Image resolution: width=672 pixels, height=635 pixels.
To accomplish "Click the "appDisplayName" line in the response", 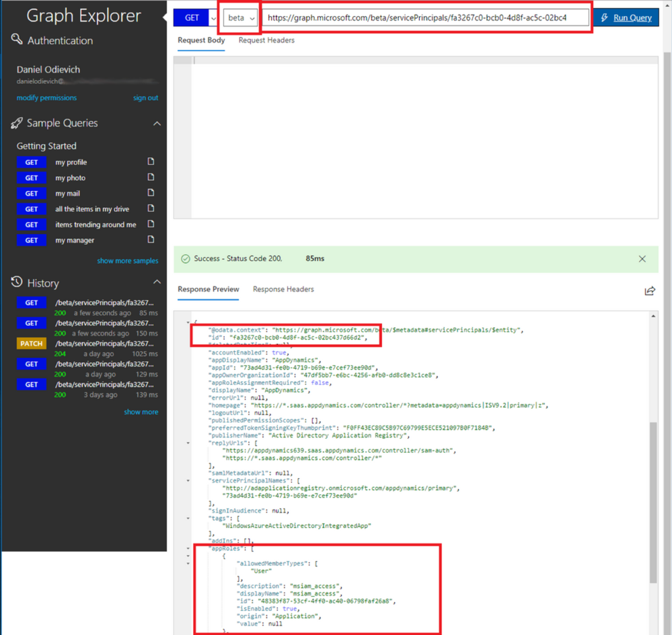I will point(264,360).
